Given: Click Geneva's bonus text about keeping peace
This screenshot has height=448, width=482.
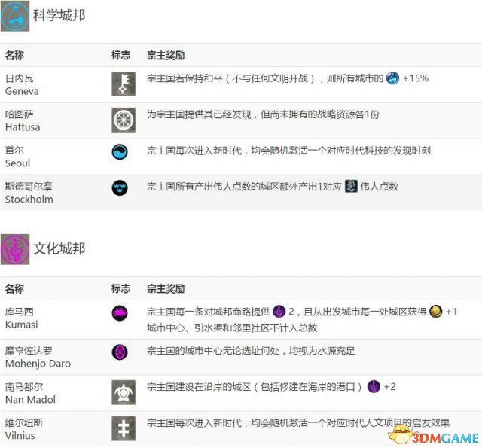Looking at the screenshot, I should [x=265, y=78].
